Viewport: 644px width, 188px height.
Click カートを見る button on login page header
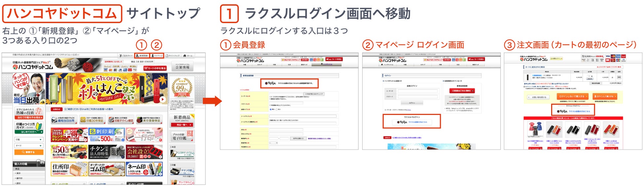point(476,59)
